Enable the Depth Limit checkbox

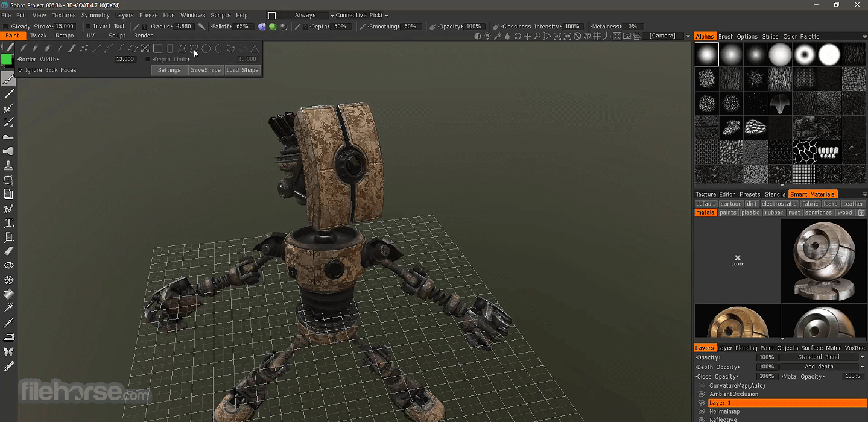[148, 59]
